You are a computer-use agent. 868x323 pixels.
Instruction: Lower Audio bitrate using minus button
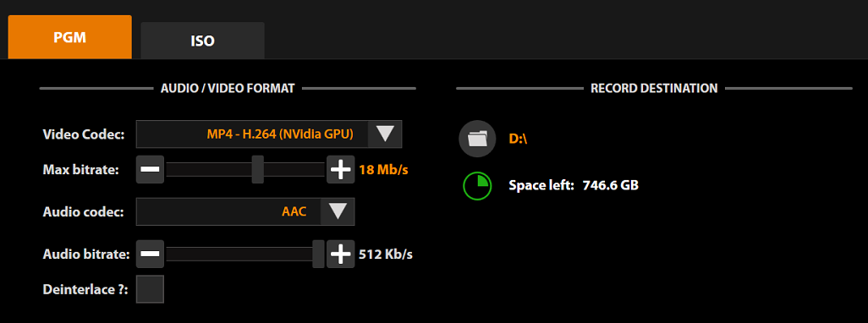pos(150,254)
